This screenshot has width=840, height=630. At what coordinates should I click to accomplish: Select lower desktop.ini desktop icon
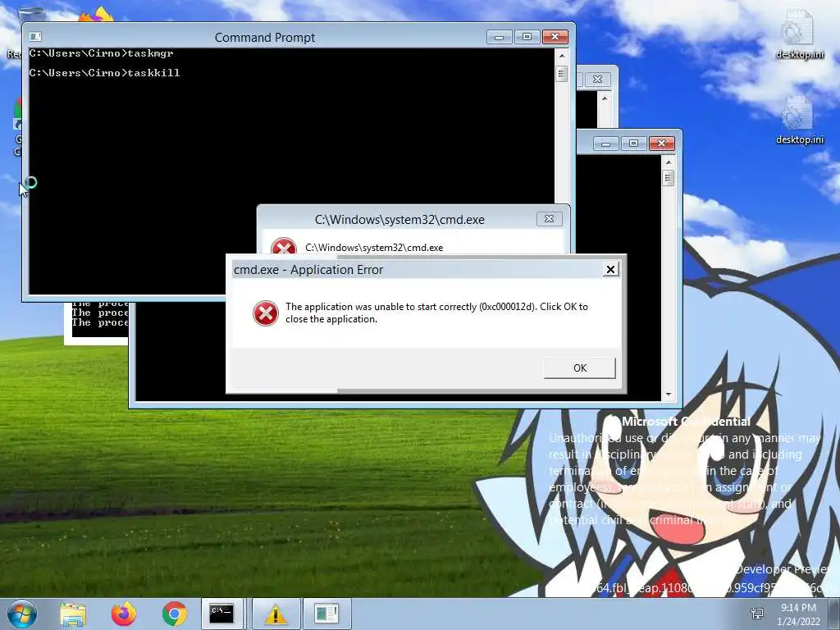(799, 121)
